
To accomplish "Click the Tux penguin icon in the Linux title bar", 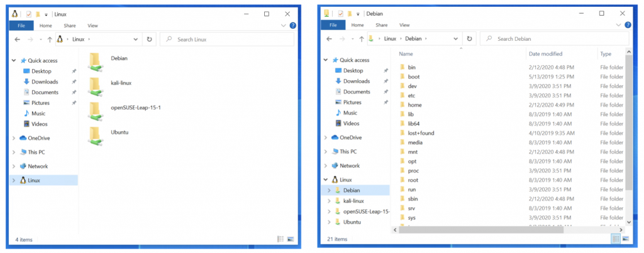I will [15, 14].
